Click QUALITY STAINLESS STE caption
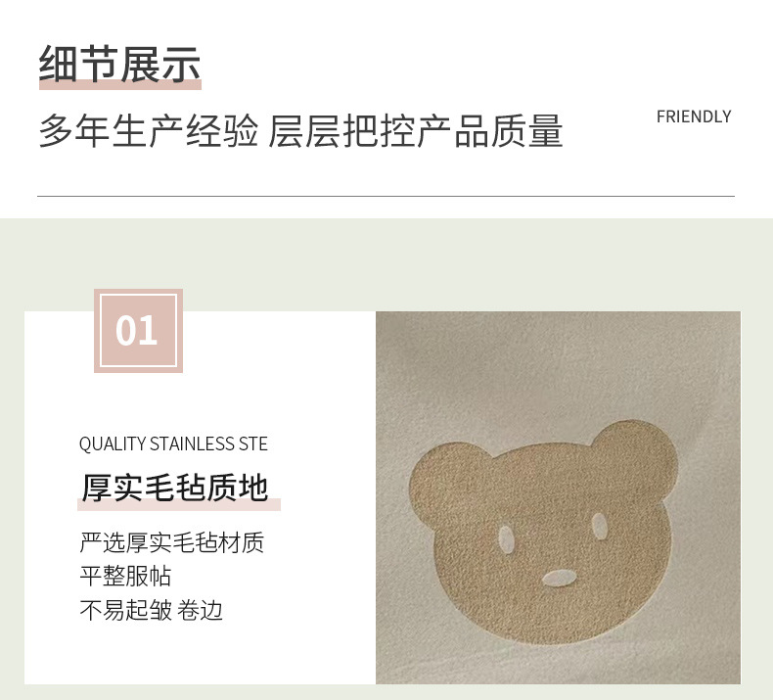The height and width of the screenshot is (700, 773). coord(173,443)
